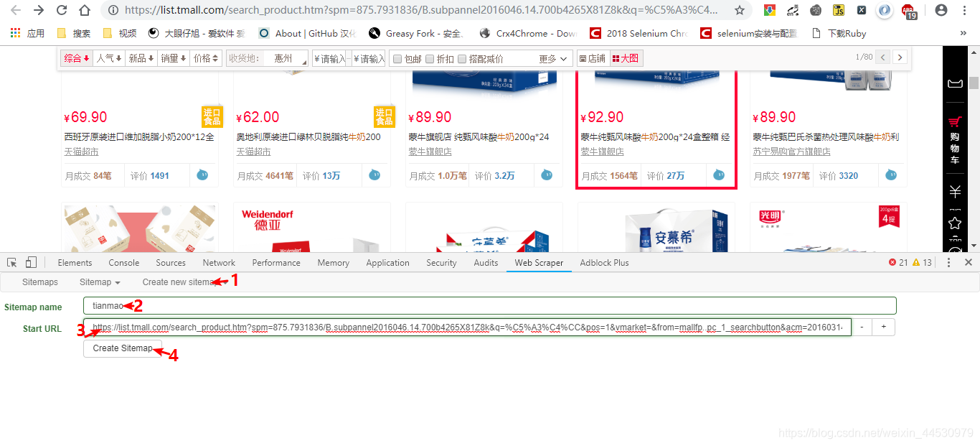Open About GitHub bookmark
Viewport: 980px width, 446px height.
(306, 33)
